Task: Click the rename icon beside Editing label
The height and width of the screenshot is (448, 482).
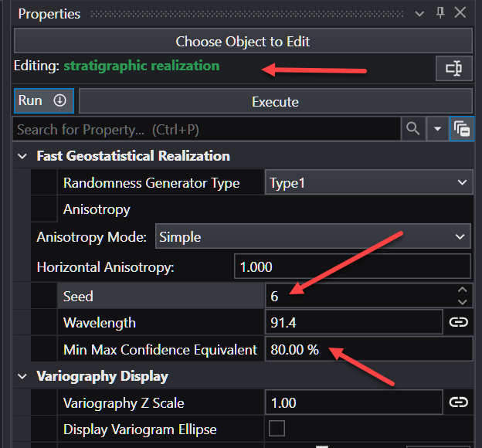Action: click(453, 68)
